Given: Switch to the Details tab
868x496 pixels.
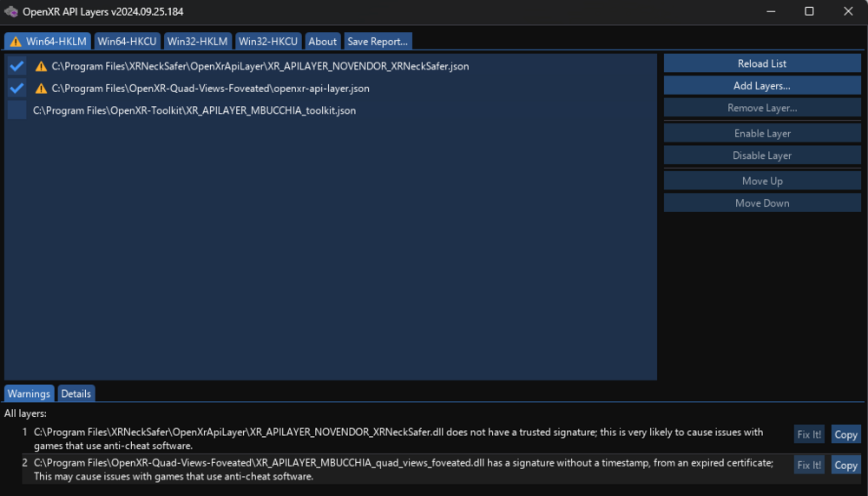Looking at the screenshot, I should click(76, 393).
